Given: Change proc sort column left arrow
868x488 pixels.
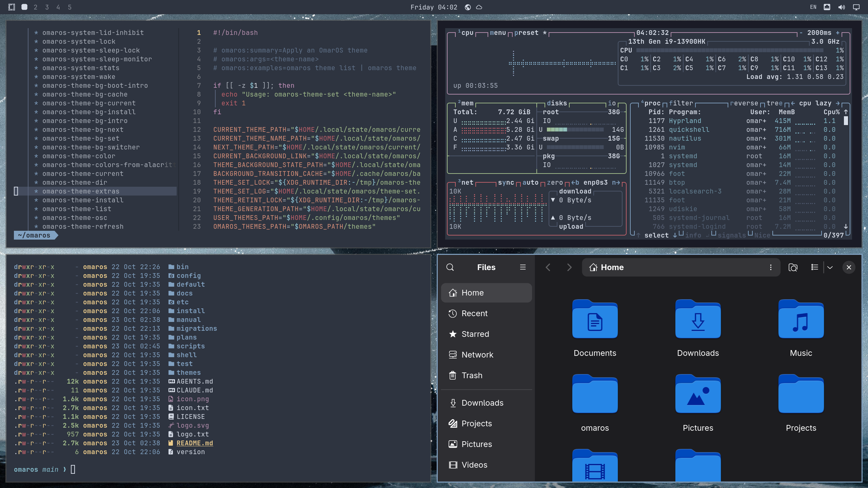Looking at the screenshot, I should 793,103.
